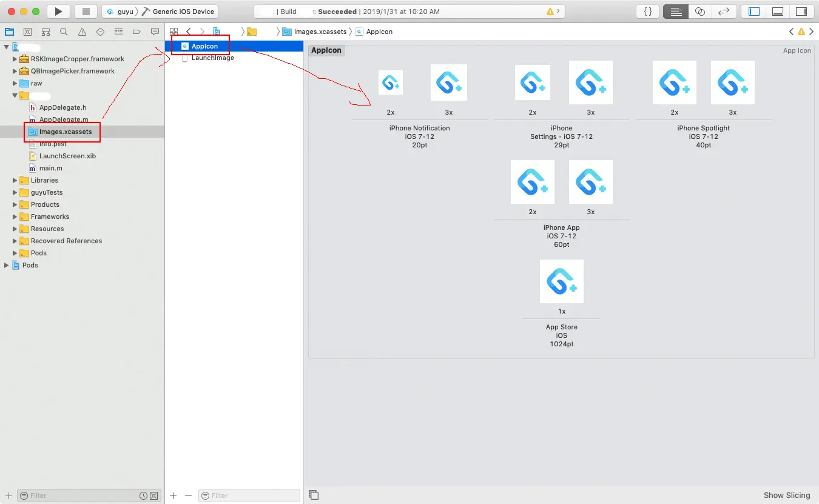Image resolution: width=819 pixels, height=504 pixels.
Task: Click the project navigator filter field
Action: 89,496
